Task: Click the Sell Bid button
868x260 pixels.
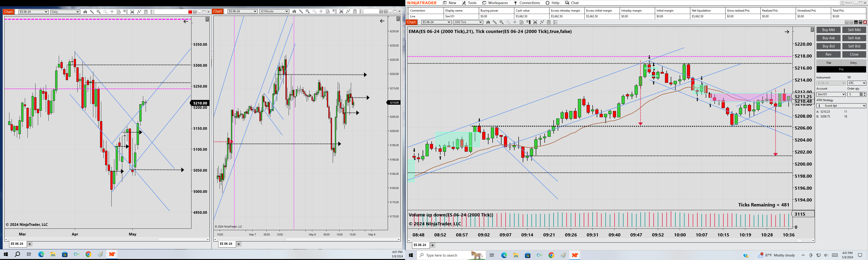Action: point(854,46)
